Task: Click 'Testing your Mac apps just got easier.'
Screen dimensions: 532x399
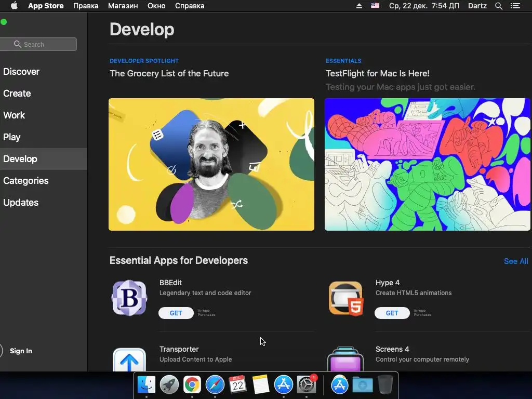Action: click(x=401, y=87)
